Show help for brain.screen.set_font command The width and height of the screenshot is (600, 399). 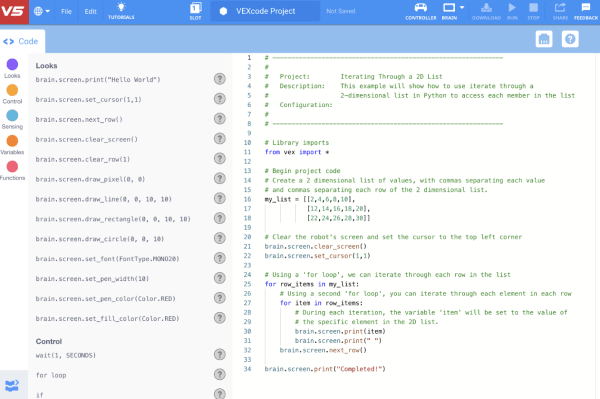pyautogui.click(x=220, y=258)
